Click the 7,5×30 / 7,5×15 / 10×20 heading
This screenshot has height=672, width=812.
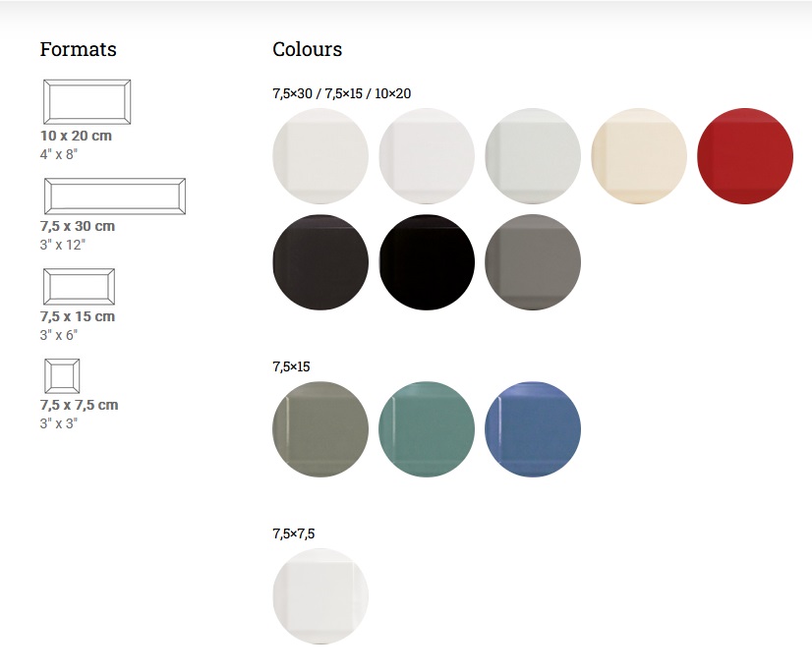click(342, 93)
